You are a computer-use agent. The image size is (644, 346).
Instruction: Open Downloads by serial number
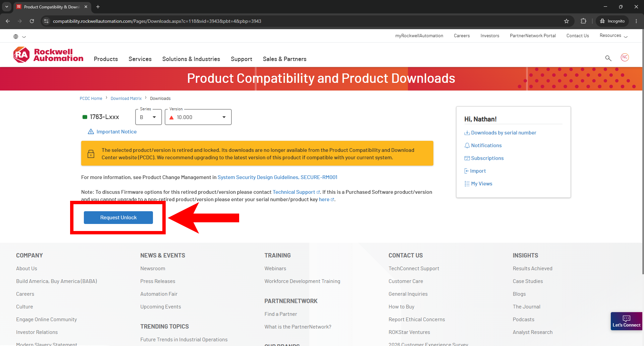coord(503,133)
